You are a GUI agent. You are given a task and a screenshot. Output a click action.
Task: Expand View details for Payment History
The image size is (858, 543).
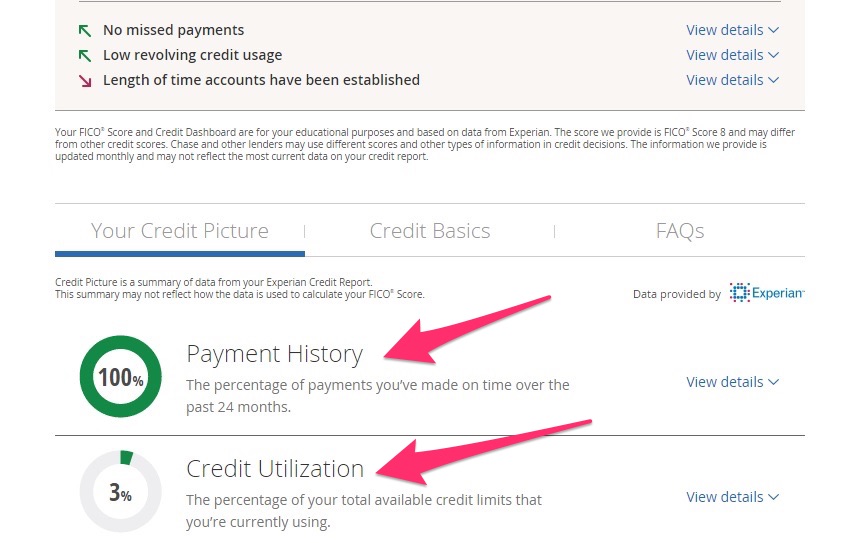(732, 382)
